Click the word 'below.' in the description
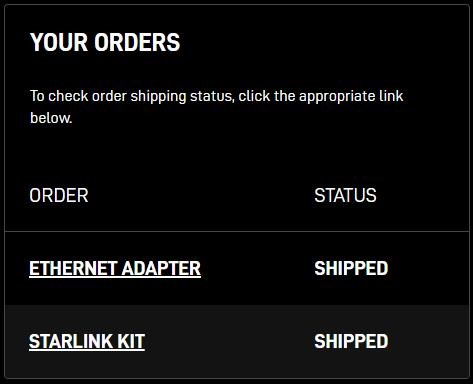 click(51, 118)
